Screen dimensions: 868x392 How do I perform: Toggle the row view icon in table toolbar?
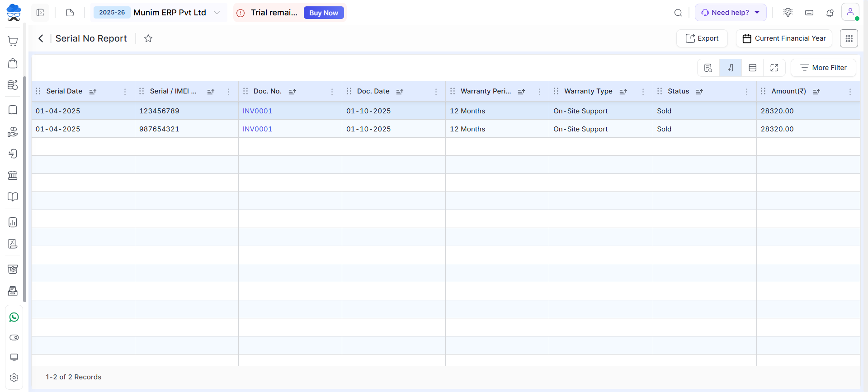pyautogui.click(x=752, y=68)
